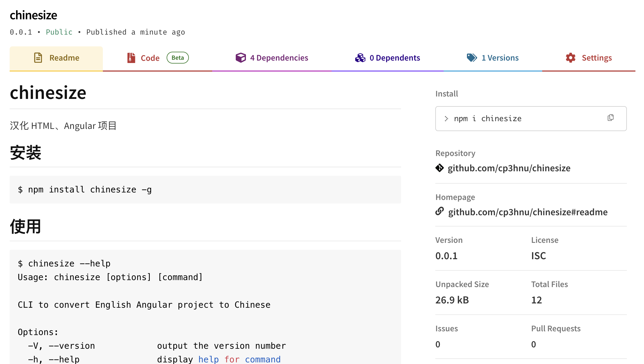Click the chinesize --help command line
This screenshot has width=644, height=364.
coord(64,263)
